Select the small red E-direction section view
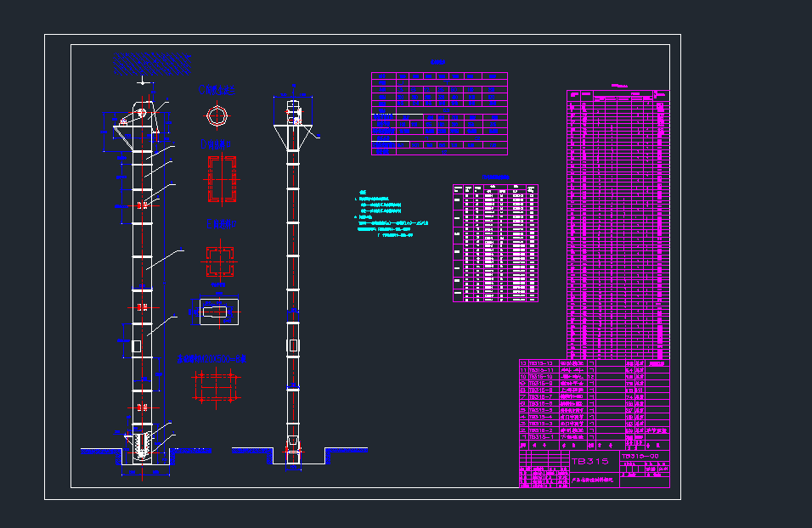The height and width of the screenshot is (528, 812). pos(220,262)
